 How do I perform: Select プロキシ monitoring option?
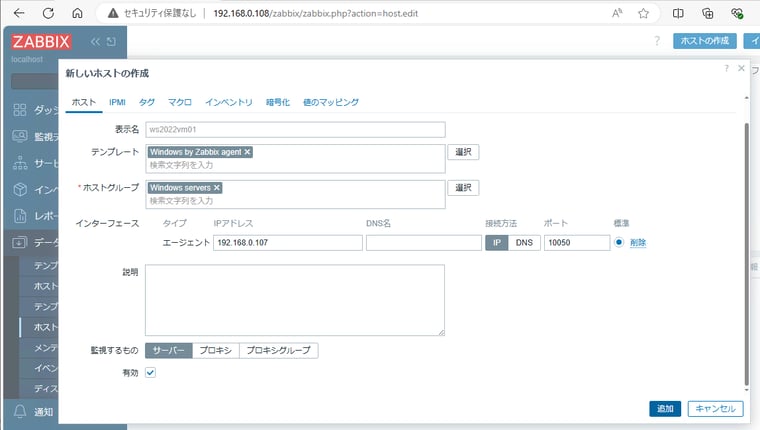(x=216, y=350)
